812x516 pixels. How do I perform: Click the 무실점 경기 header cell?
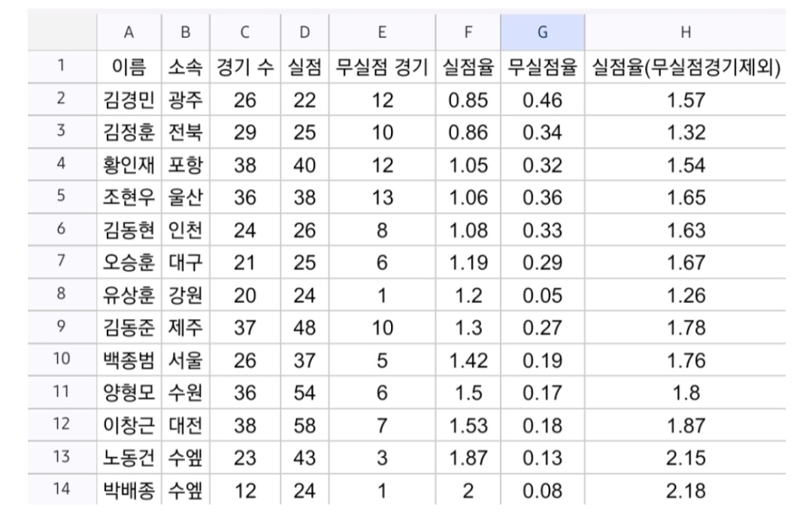tap(382, 68)
